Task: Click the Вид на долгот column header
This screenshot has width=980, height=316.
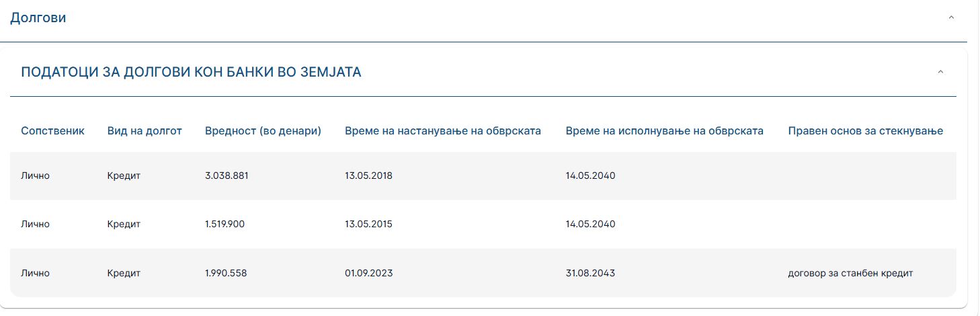Action: point(145,130)
